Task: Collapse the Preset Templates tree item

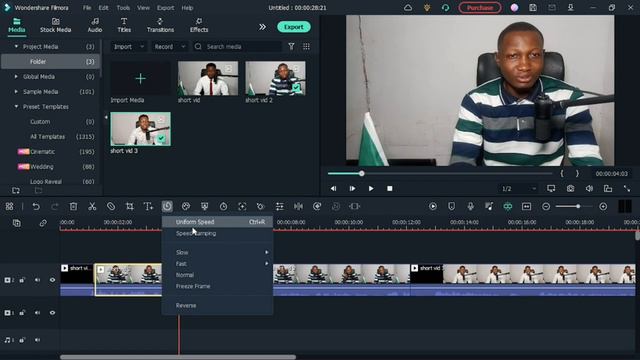Action: pos(16,107)
